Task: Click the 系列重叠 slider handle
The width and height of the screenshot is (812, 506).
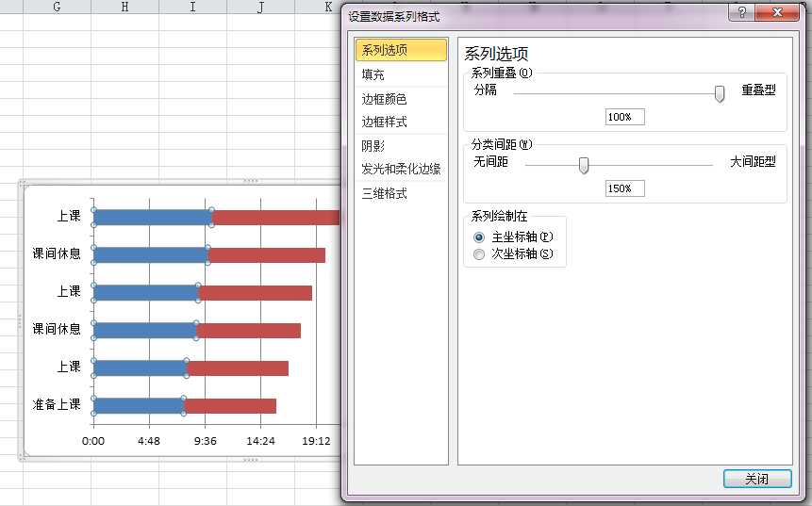Action: [x=720, y=94]
